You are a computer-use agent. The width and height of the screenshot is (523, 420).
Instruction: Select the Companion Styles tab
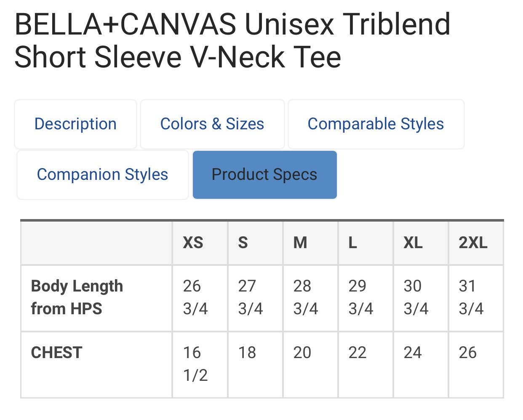[x=102, y=174]
